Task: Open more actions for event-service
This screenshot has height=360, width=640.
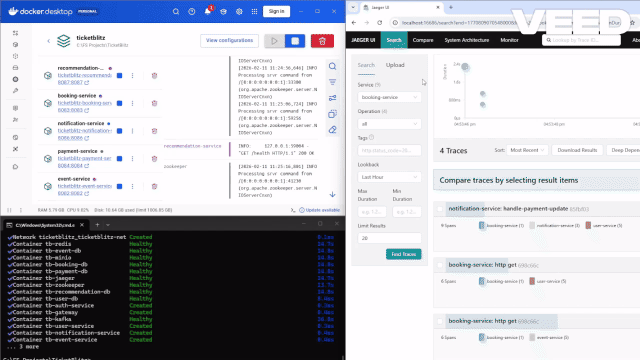Action: pyautogui.click(x=132, y=187)
